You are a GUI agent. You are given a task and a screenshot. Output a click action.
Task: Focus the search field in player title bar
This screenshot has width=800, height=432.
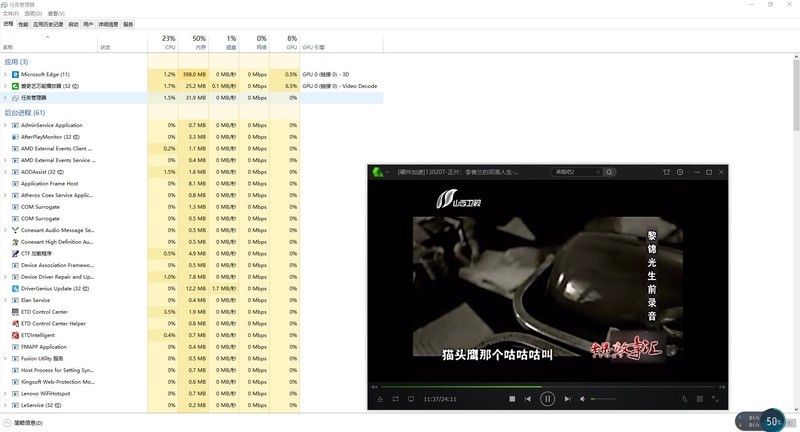[574, 172]
